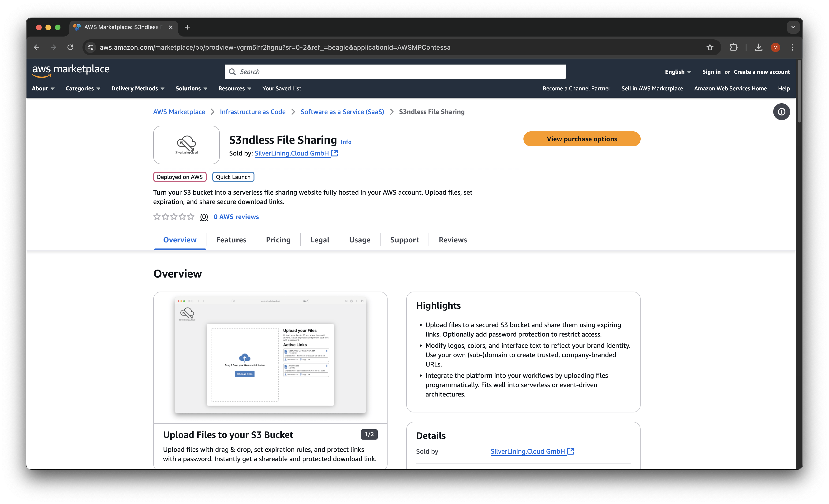Click the product screenshot thumbnail
The width and height of the screenshot is (829, 504).
270,355
